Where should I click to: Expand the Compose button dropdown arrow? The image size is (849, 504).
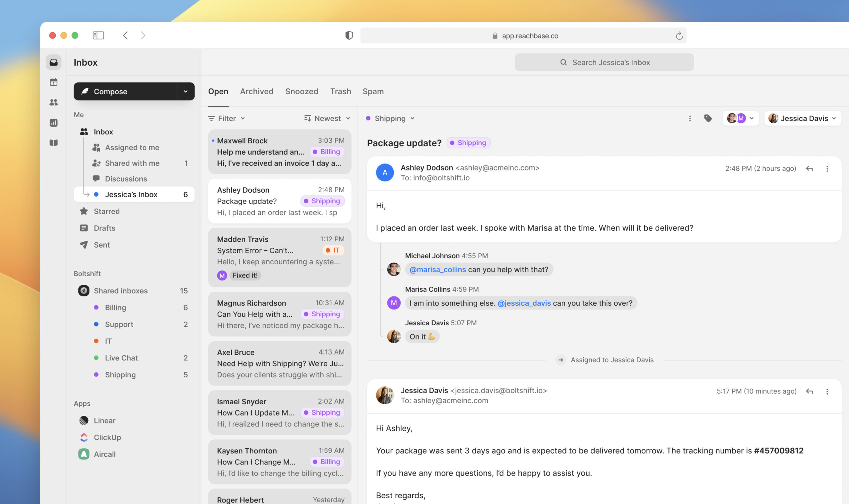pos(185,91)
